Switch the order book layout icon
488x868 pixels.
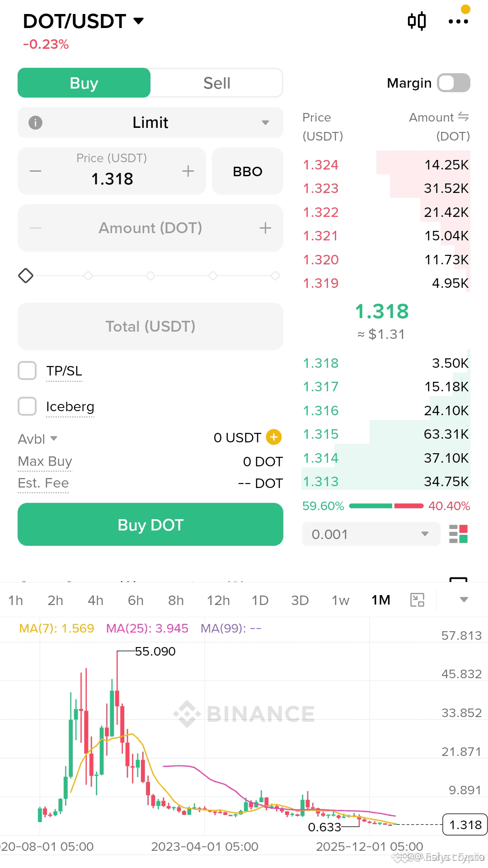pos(458,534)
